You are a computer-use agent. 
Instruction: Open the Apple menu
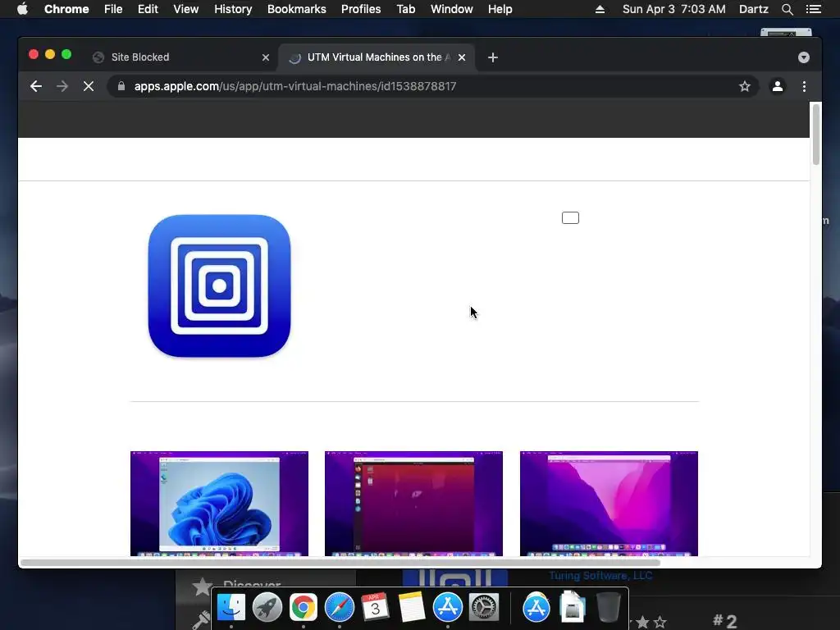tap(22, 9)
